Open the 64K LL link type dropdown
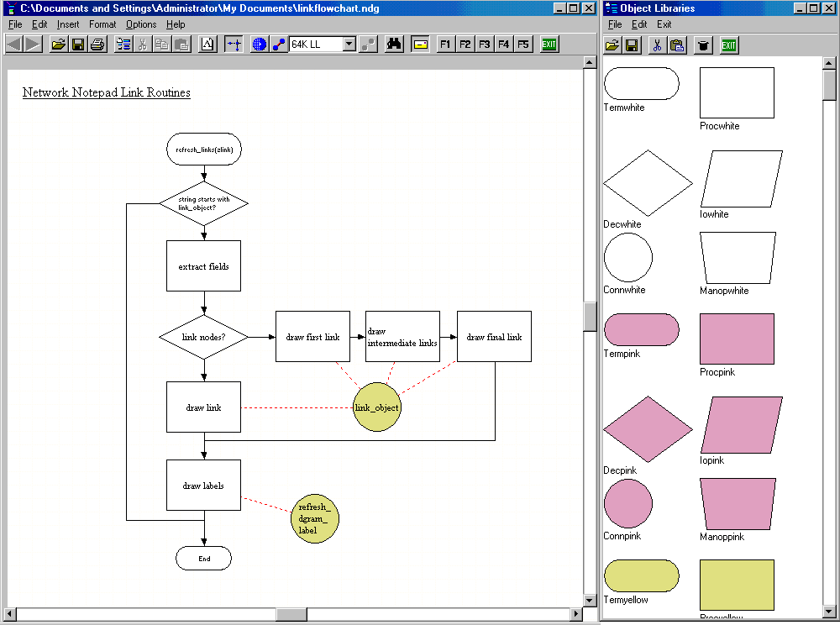The width and height of the screenshot is (840, 625). coord(349,45)
